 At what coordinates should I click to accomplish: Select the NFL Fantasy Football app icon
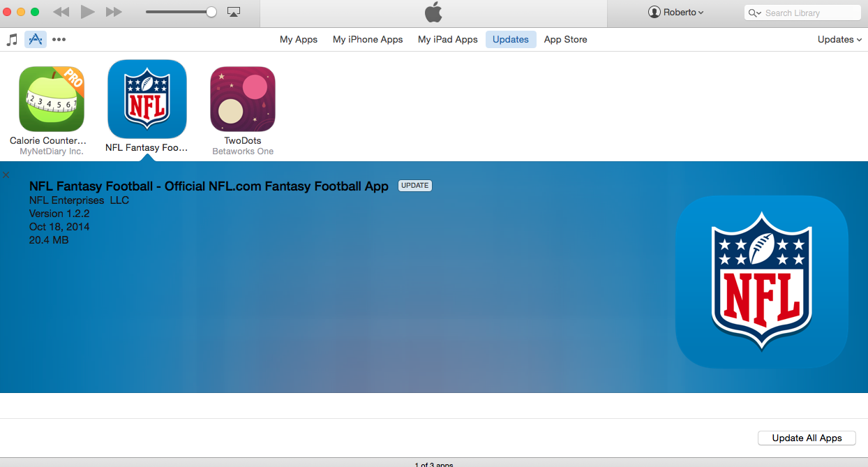pos(147,99)
